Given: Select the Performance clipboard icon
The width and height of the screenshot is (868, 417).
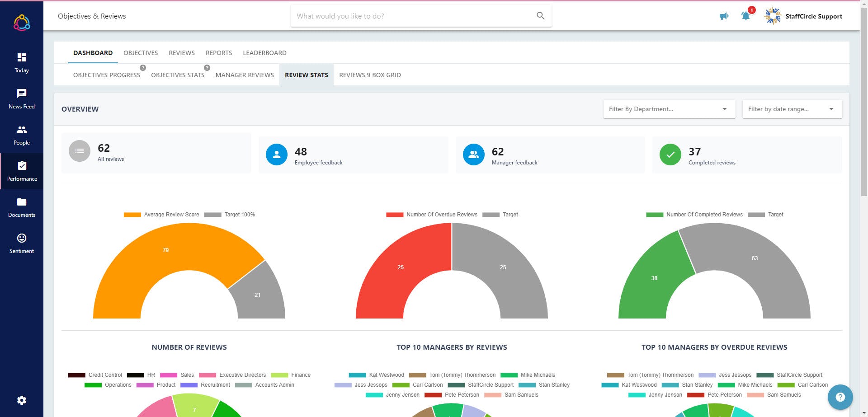Looking at the screenshot, I should pyautogui.click(x=22, y=166).
